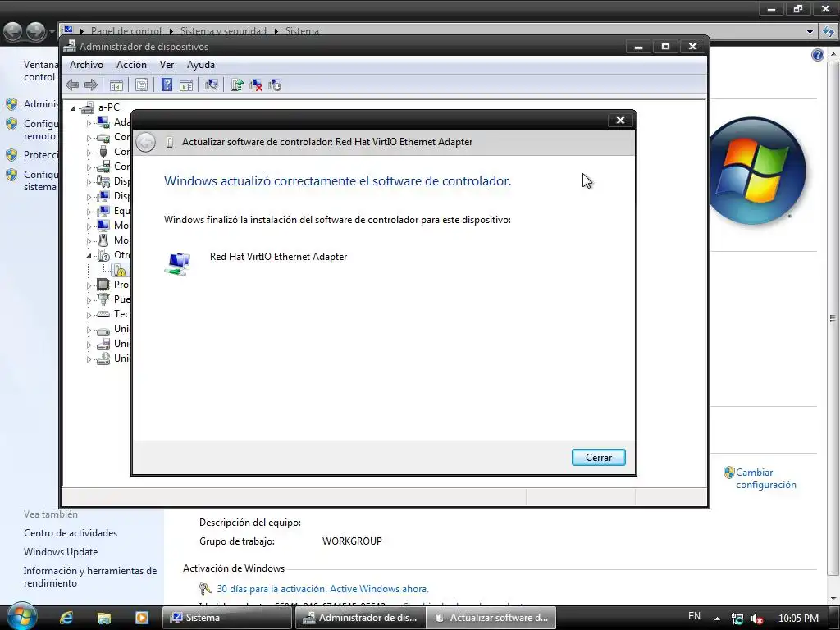Click the refresh button beside address bar
Viewport: 840px width, 630px height.
(829, 32)
